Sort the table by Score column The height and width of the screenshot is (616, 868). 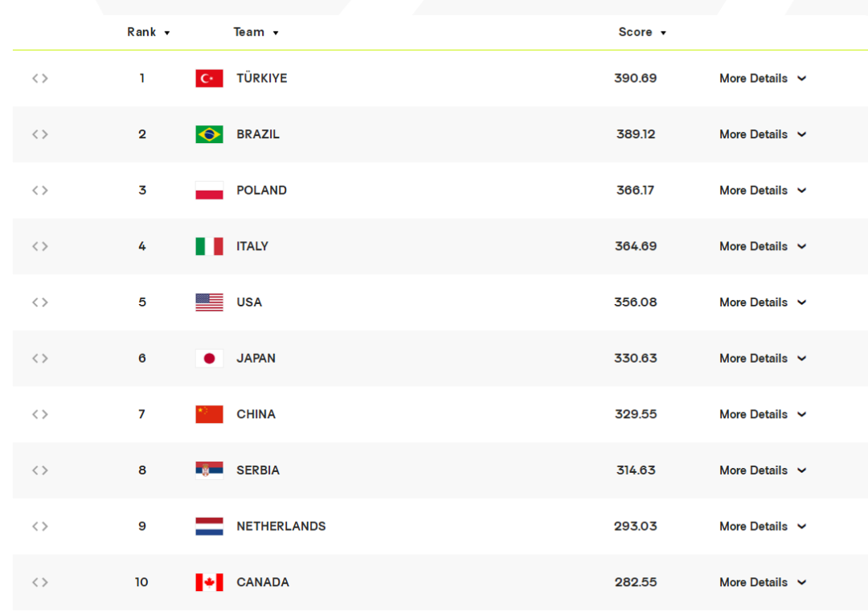tap(642, 32)
